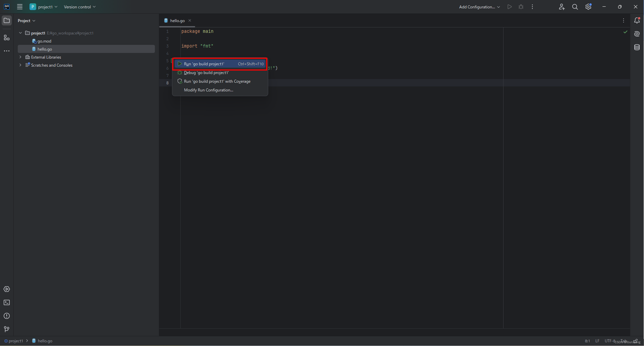Screen dimensions: 644x346
Task: Open the Services tool window icon
Action: (x=7, y=289)
